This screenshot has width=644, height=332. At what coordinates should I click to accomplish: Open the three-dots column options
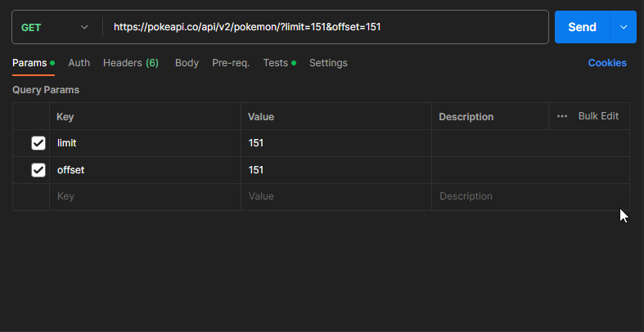(562, 117)
